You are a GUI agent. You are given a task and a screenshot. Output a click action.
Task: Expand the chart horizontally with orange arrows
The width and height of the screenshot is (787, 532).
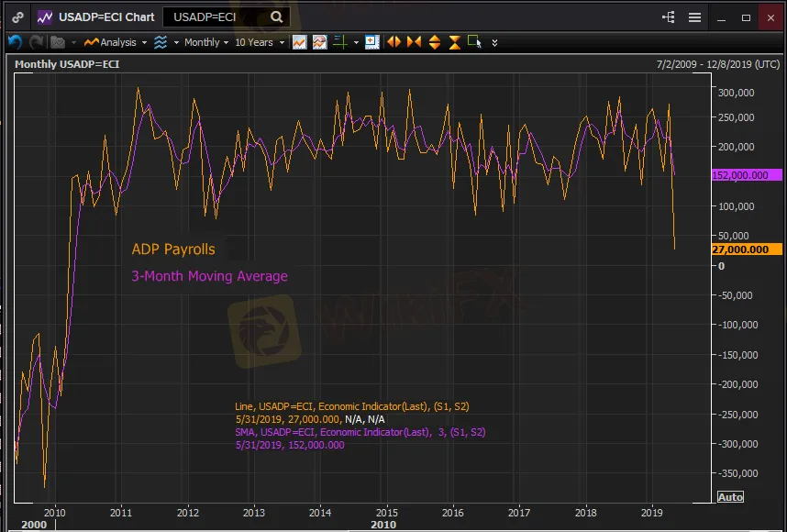coord(393,42)
